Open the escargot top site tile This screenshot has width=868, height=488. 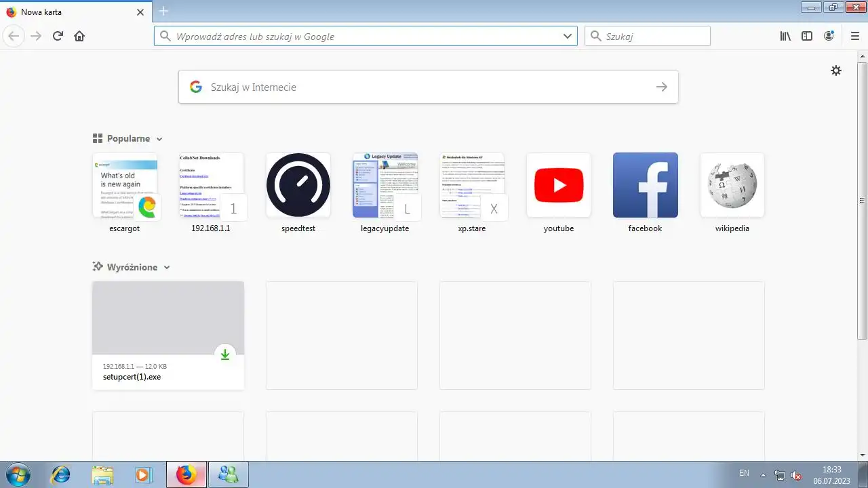pyautogui.click(x=125, y=192)
